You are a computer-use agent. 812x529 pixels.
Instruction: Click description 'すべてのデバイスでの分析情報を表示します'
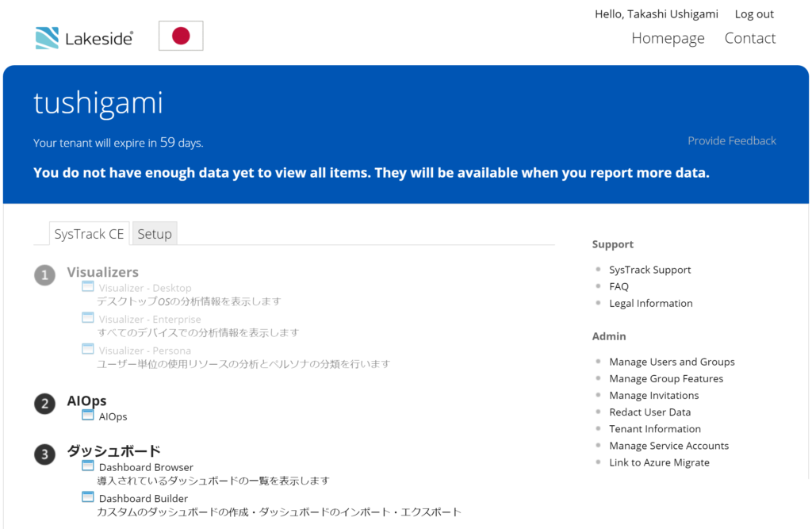click(x=197, y=332)
